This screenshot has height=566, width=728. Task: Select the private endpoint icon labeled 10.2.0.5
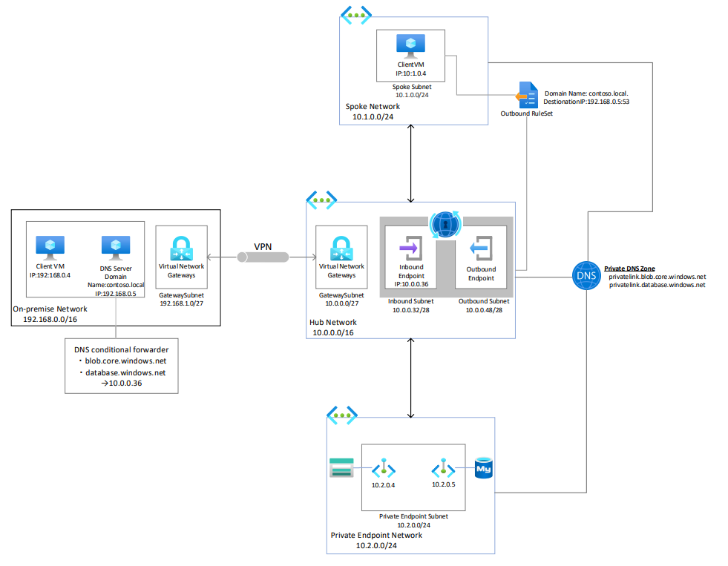443,468
